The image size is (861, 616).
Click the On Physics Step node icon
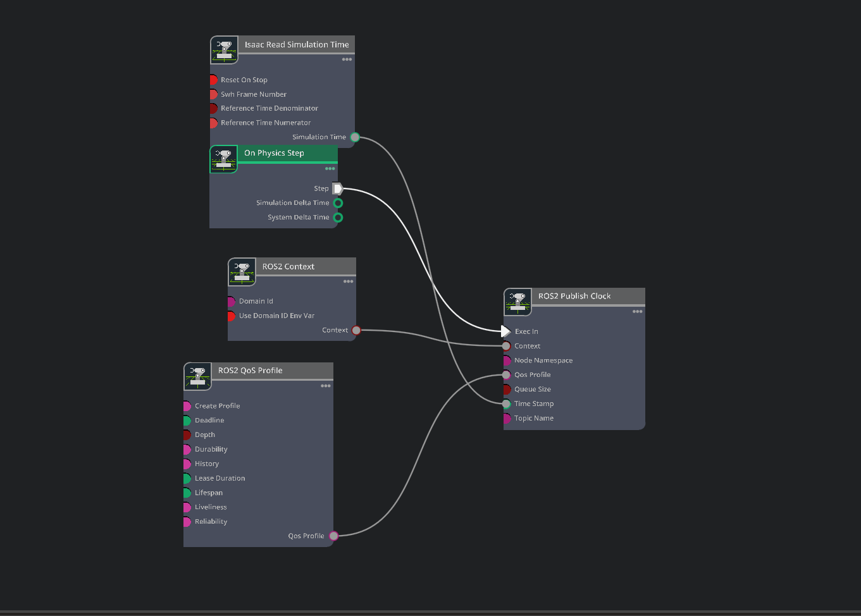(223, 159)
